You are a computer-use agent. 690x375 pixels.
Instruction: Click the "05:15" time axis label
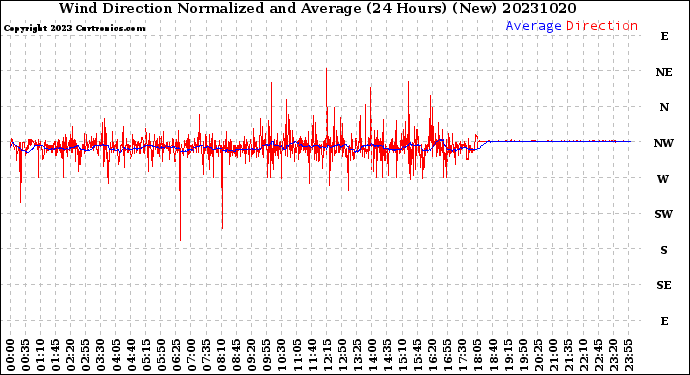147,355
